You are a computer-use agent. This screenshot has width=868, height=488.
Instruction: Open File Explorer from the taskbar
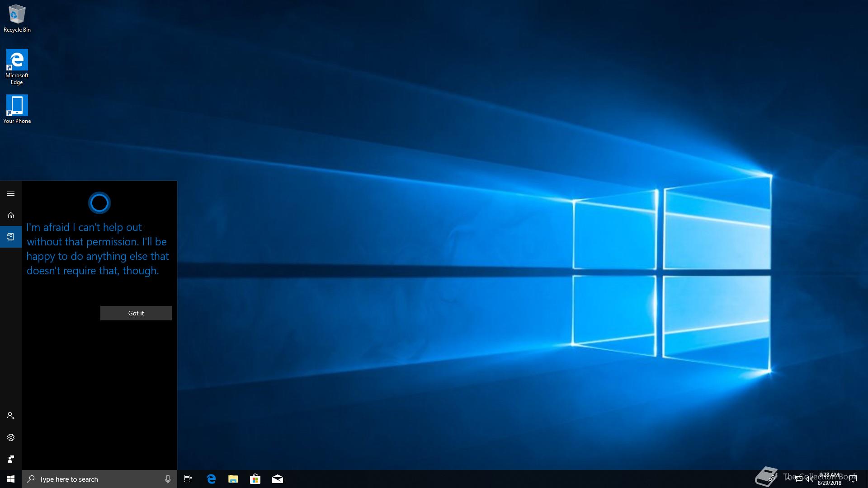(x=233, y=479)
